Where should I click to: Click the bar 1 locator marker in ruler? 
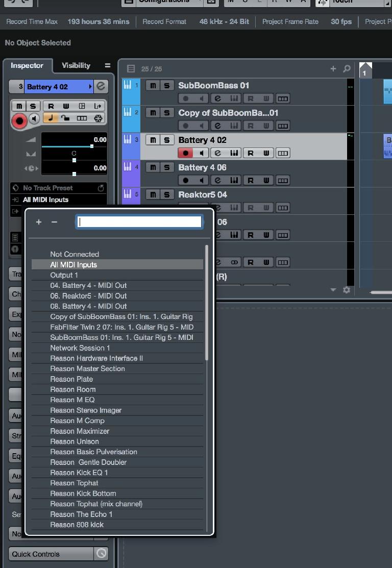365,70
